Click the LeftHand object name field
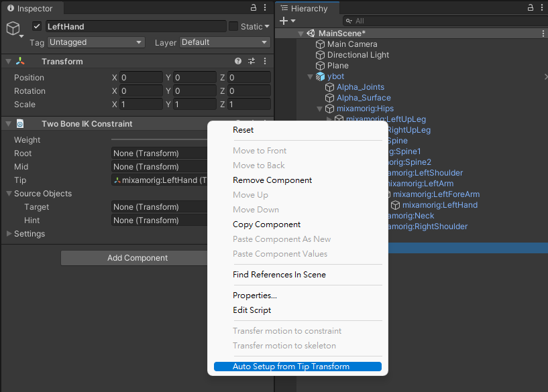548x392 pixels. [x=136, y=26]
